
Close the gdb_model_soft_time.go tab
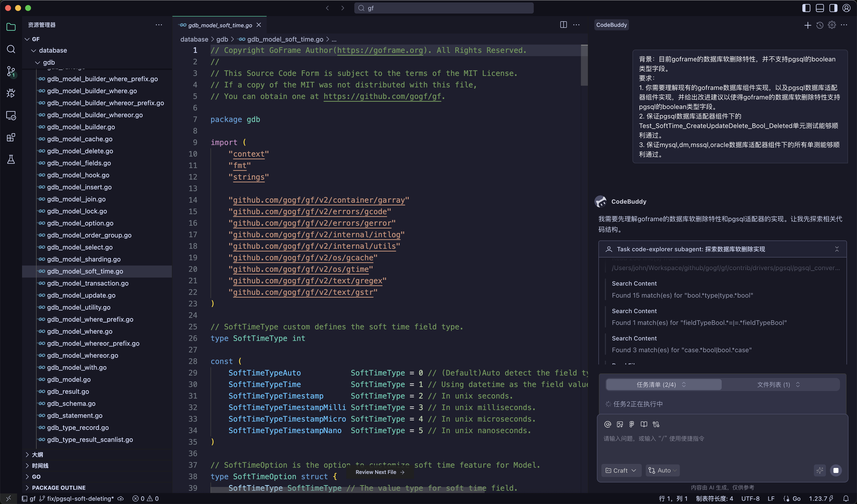259,25
